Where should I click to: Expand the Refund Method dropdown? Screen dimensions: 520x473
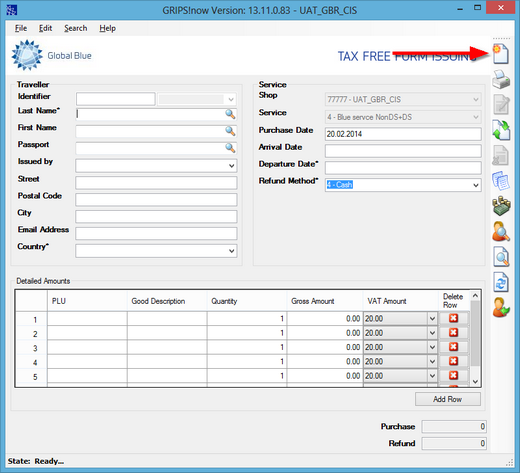[476, 185]
